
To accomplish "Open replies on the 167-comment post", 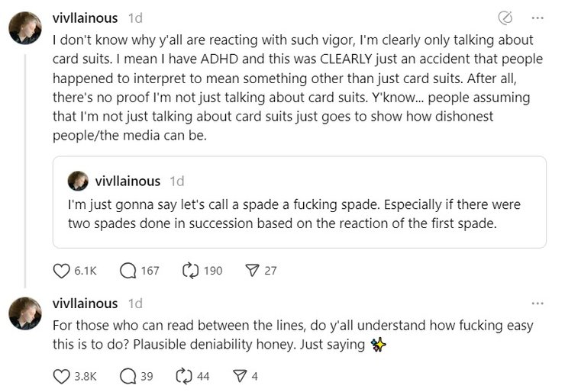I will [x=129, y=270].
